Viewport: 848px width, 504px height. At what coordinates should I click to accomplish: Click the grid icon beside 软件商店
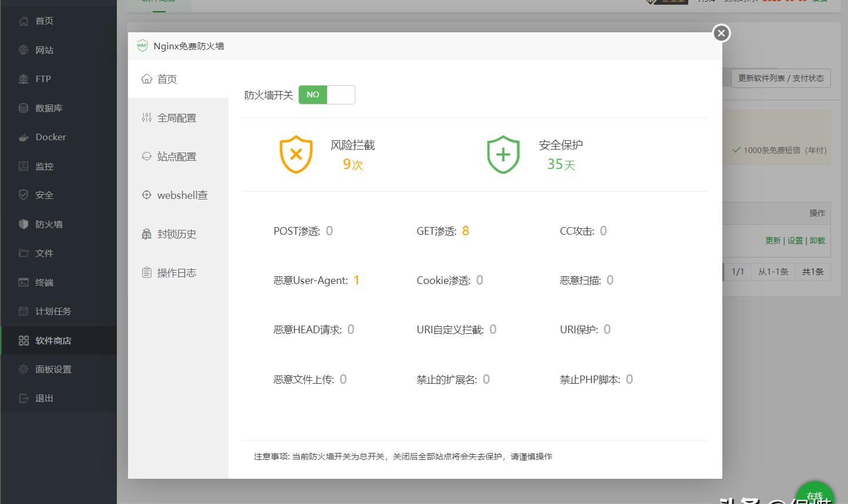[x=23, y=340]
